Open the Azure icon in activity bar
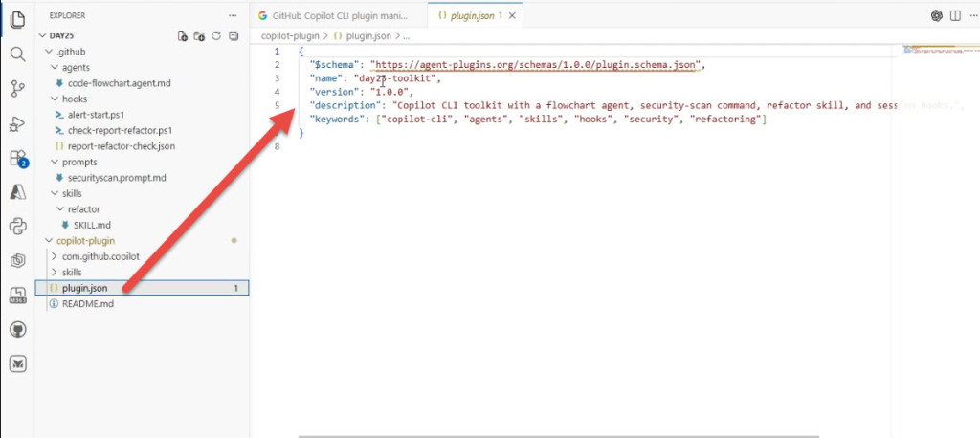Viewport: 980px width, 438px height. pyautogui.click(x=18, y=192)
